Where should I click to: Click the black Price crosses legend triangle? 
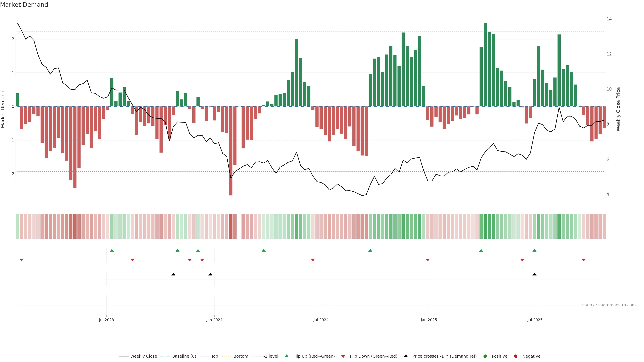[x=406, y=356]
